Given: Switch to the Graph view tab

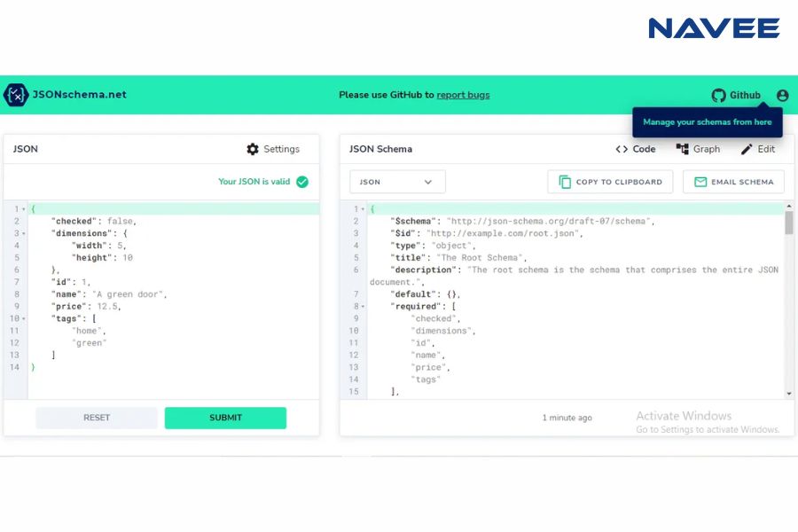Looking at the screenshot, I should tap(698, 149).
